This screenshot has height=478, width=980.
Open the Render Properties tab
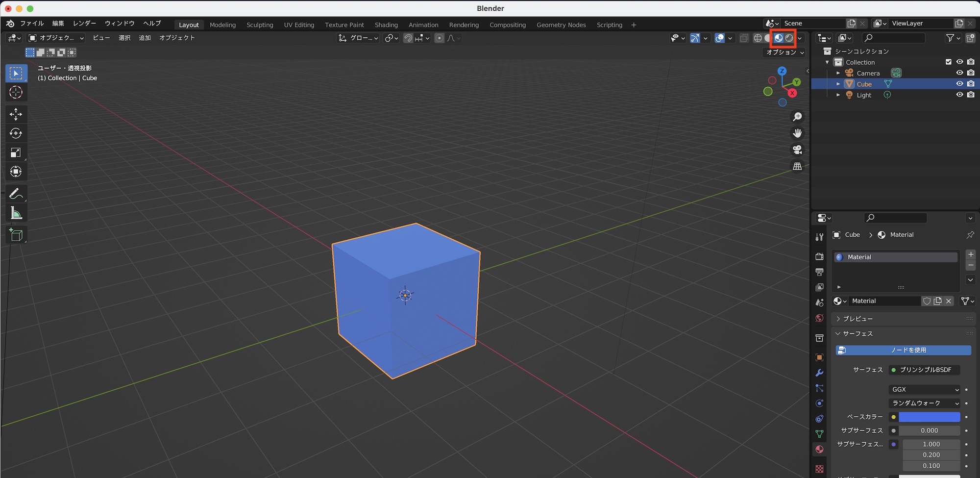pos(819,256)
